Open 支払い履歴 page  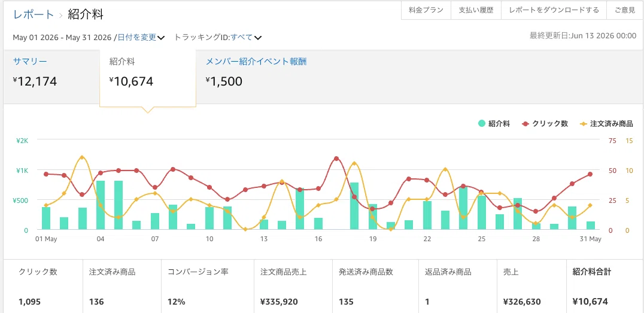(476, 10)
